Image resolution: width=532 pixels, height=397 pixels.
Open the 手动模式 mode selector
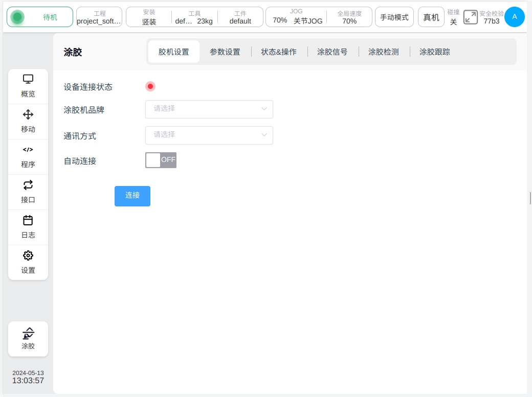(x=394, y=17)
